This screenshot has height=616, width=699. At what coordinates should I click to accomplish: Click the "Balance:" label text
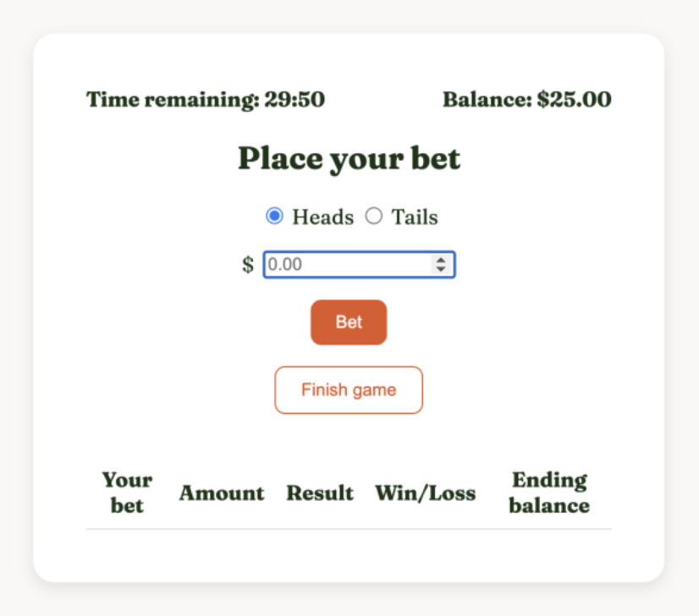coord(487,100)
